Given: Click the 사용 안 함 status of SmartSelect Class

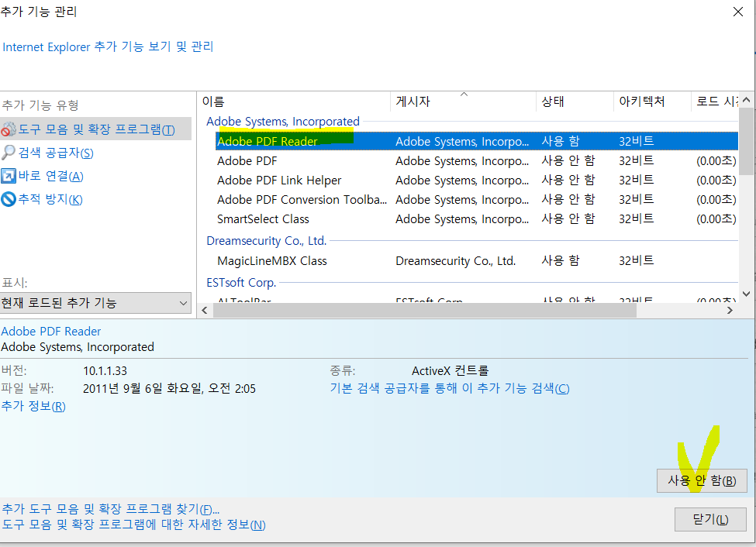Looking at the screenshot, I should tap(568, 218).
